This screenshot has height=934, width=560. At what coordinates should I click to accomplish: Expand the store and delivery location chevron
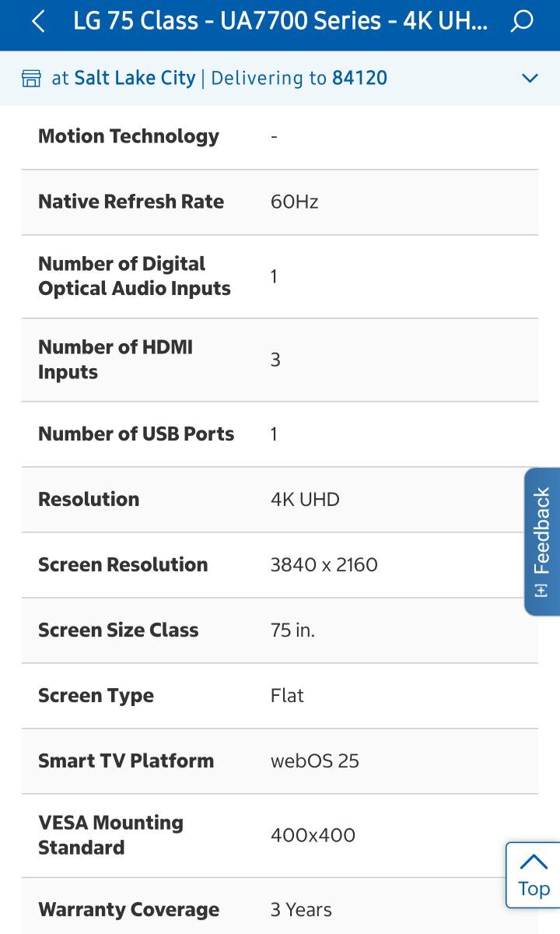[530, 78]
